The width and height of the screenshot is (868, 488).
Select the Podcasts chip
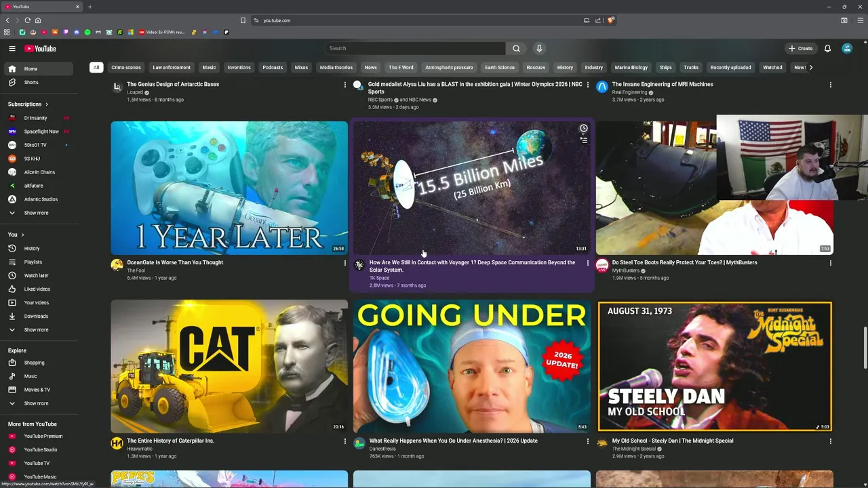click(x=273, y=67)
